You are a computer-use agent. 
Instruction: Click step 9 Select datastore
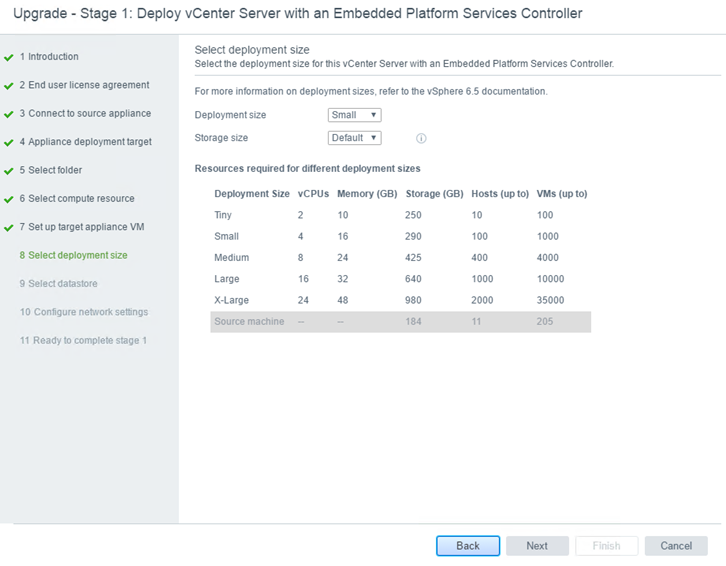pos(58,283)
